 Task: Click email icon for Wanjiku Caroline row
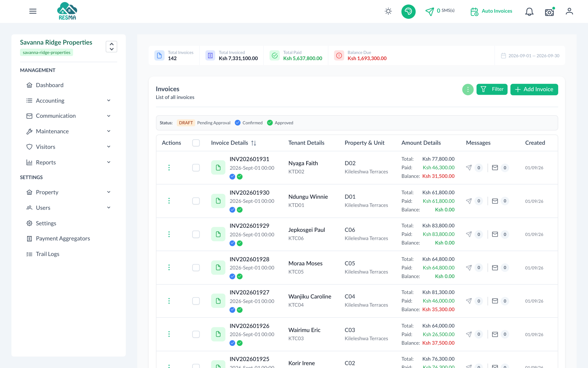tap(495, 301)
